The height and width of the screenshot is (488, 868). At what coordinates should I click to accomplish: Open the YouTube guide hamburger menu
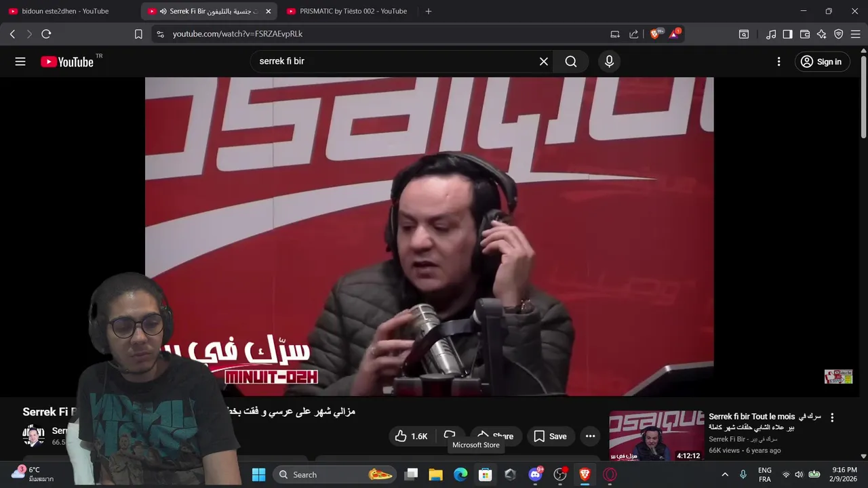tap(20, 62)
